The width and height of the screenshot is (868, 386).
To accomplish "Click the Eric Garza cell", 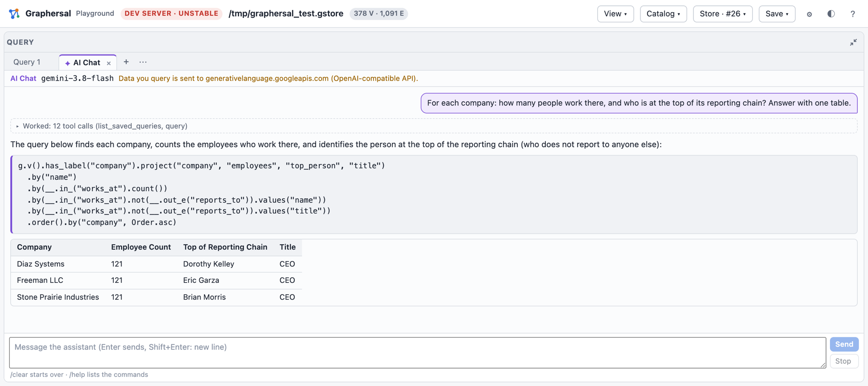I will point(201,280).
